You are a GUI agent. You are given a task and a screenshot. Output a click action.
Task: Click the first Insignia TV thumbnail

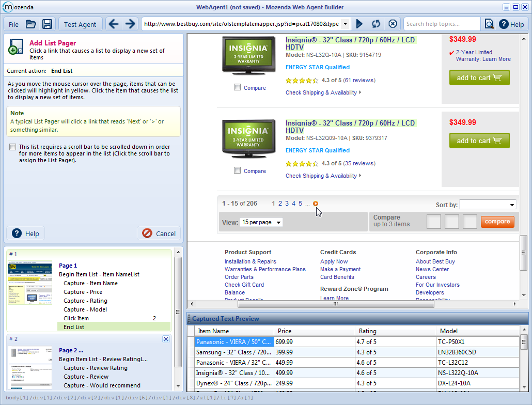pyautogui.click(x=248, y=56)
